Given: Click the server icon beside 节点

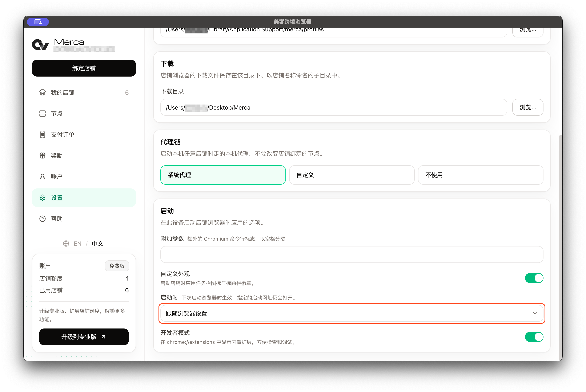Looking at the screenshot, I should tap(43, 114).
